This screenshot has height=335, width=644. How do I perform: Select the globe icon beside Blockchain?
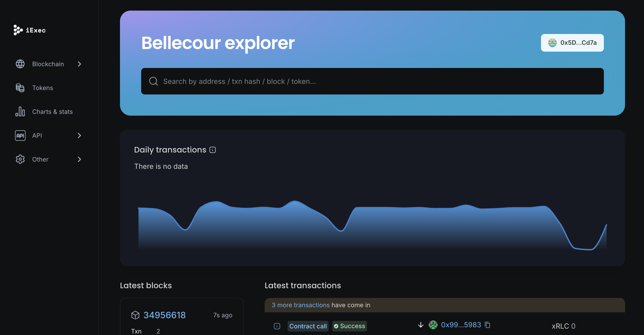20,64
